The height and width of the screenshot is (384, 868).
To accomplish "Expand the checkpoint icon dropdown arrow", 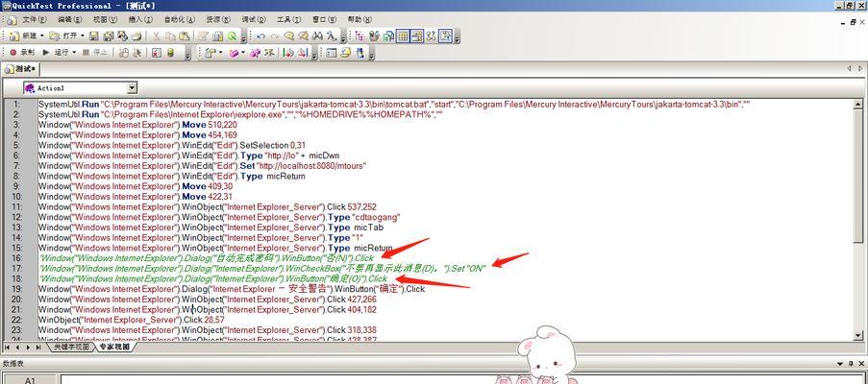I will (x=221, y=53).
